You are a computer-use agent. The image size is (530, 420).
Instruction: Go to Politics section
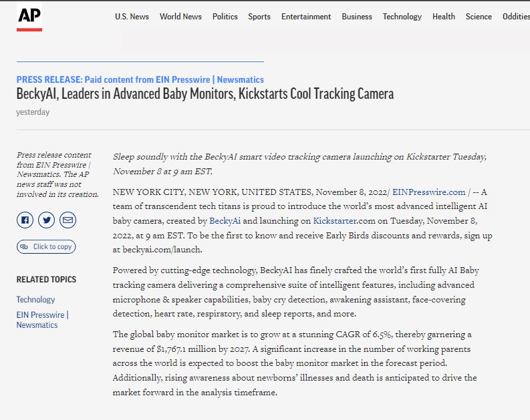click(225, 17)
